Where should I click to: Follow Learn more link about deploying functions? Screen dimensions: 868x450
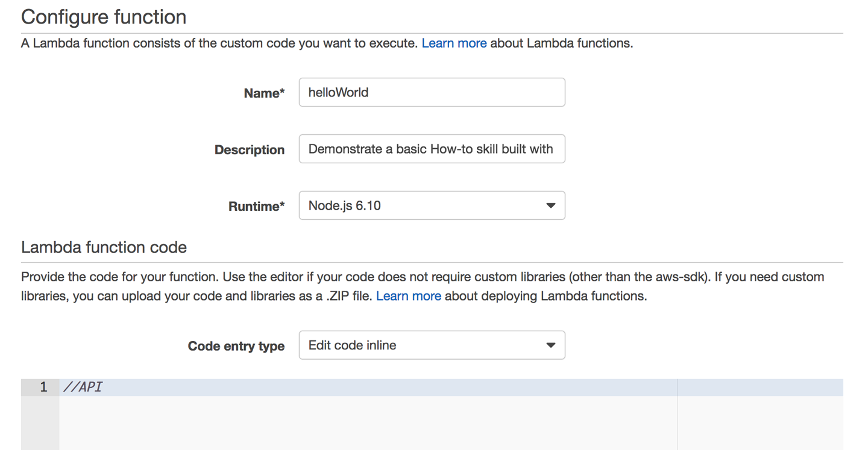pyautogui.click(x=408, y=296)
